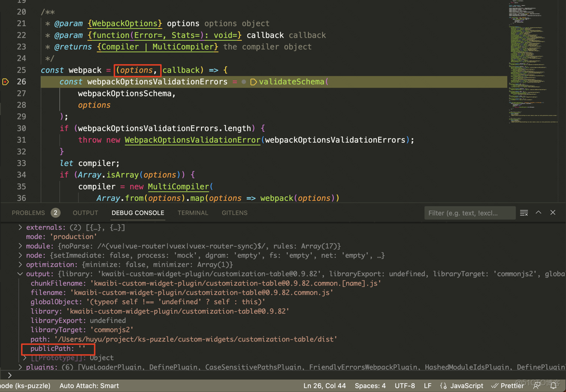Click the path: '/Users/huyu/project…' row

(184, 339)
